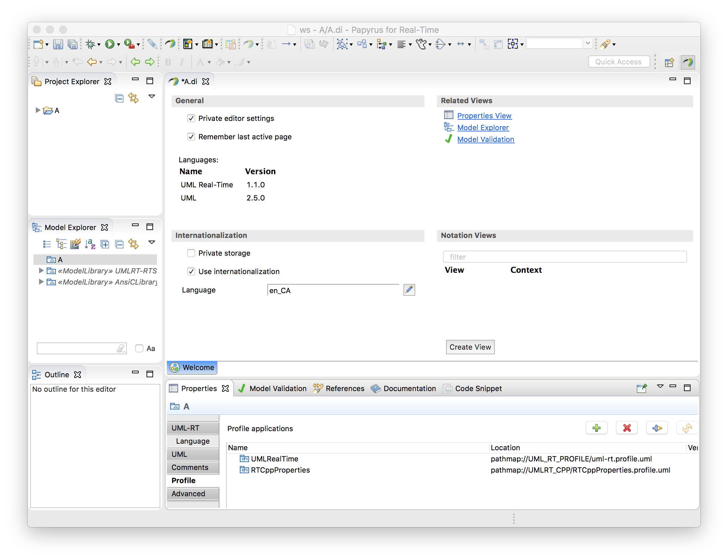Screen dimensions: 728x560
Task: Click the apply registered profile icon
Action: pos(657,428)
